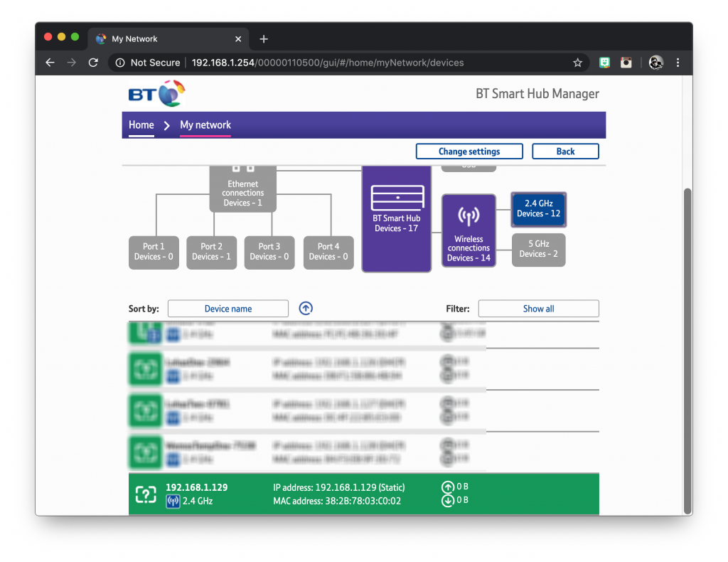
Task: Select Port 3 Devices - 0
Action: coord(269,253)
